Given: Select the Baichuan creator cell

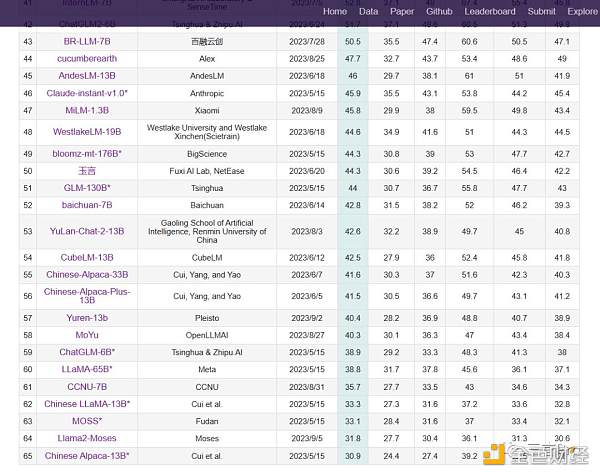Looking at the screenshot, I should coord(207,205).
